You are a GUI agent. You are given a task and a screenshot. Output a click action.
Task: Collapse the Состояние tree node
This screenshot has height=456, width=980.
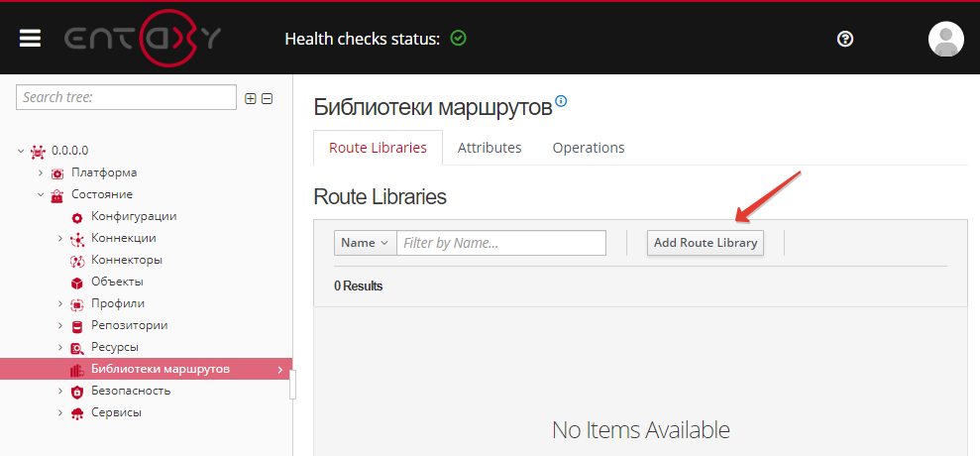[x=41, y=194]
